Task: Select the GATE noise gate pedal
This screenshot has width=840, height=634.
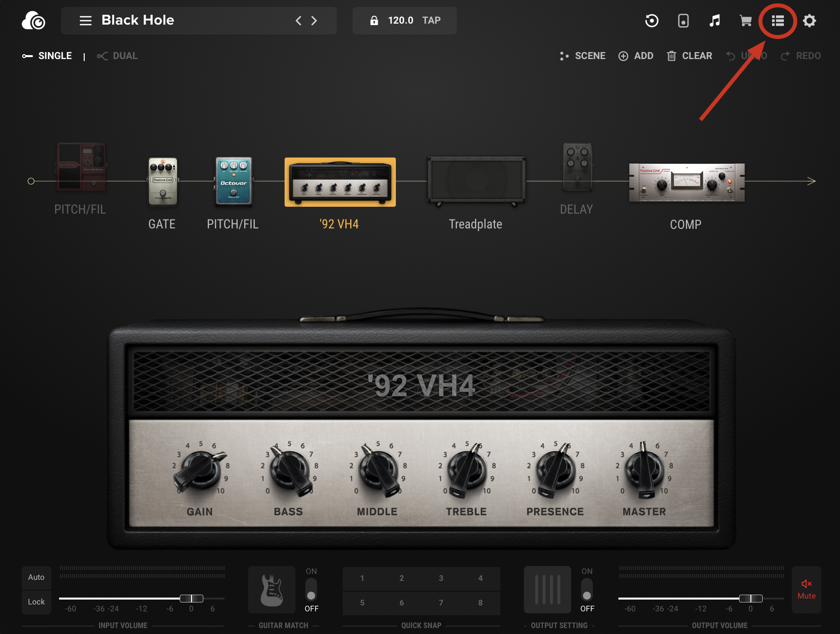Action: click(162, 182)
